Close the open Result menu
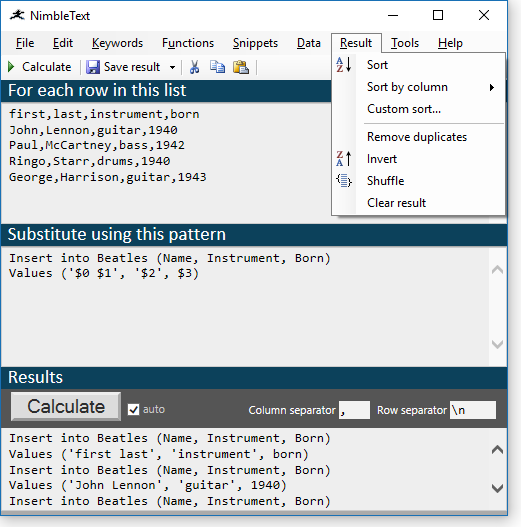Screen dimensions: 521x527 [x=356, y=43]
